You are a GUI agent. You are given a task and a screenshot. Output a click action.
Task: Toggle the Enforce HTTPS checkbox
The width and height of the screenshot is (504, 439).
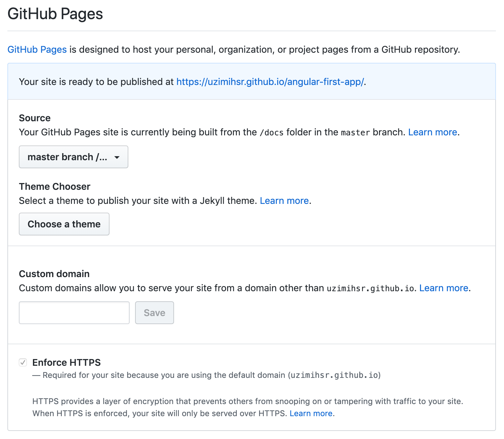pyautogui.click(x=23, y=362)
